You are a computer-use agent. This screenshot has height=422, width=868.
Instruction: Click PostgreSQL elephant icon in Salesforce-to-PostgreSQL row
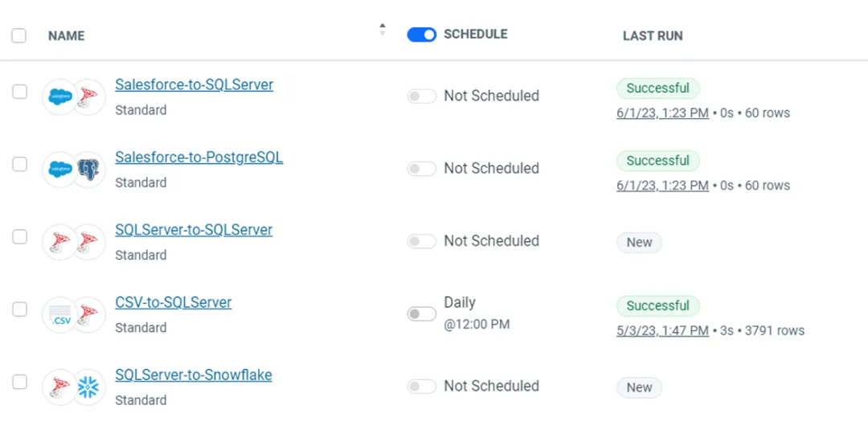point(88,170)
